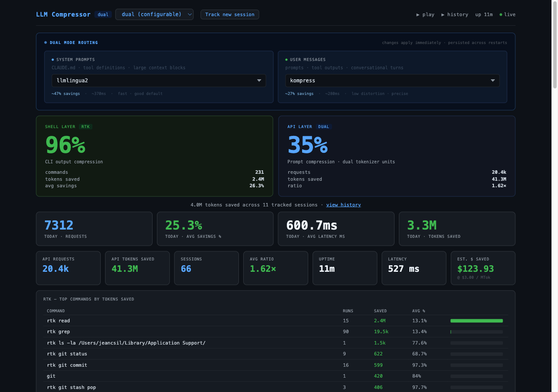Click the Track new session button
The width and height of the screenshot is (558, 392).
(x=230, y=14)
